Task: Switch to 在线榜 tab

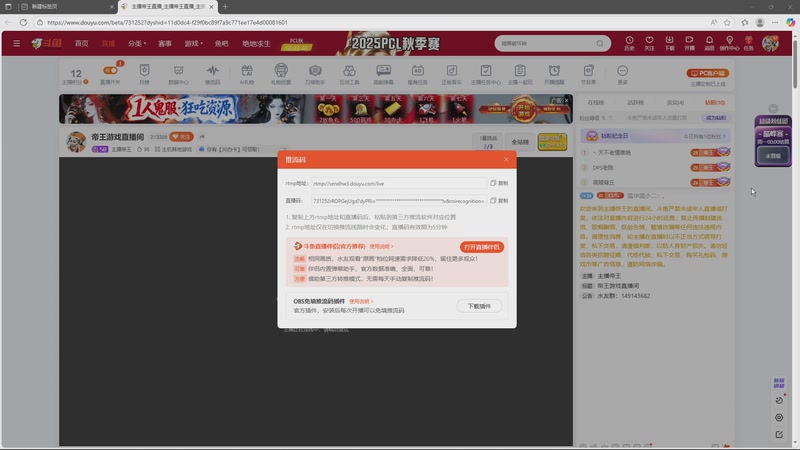Action: point(595,103)
